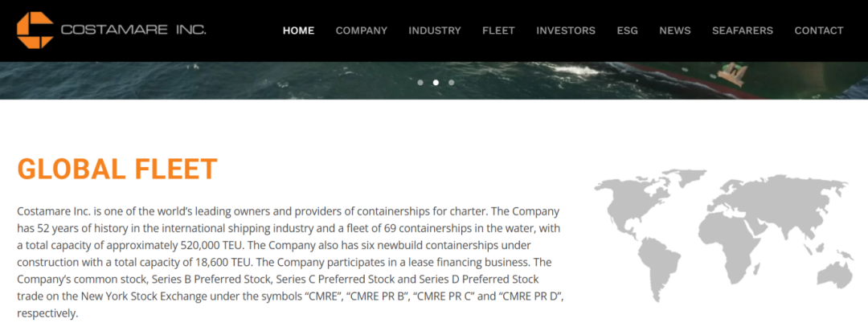Jump to the third carousel slide dot
The image size is (868, 335).
[x=451, y=82]
